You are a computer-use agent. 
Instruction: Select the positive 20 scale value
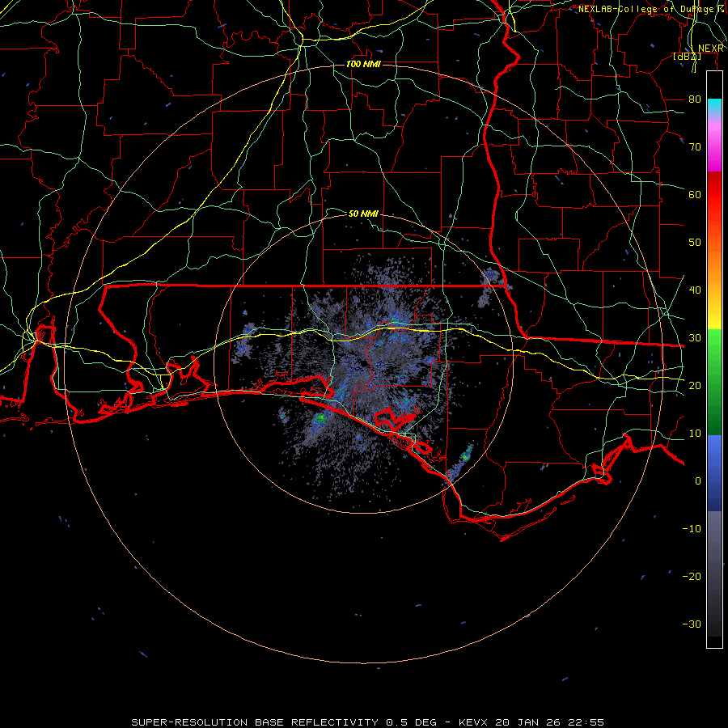[695, 385]
